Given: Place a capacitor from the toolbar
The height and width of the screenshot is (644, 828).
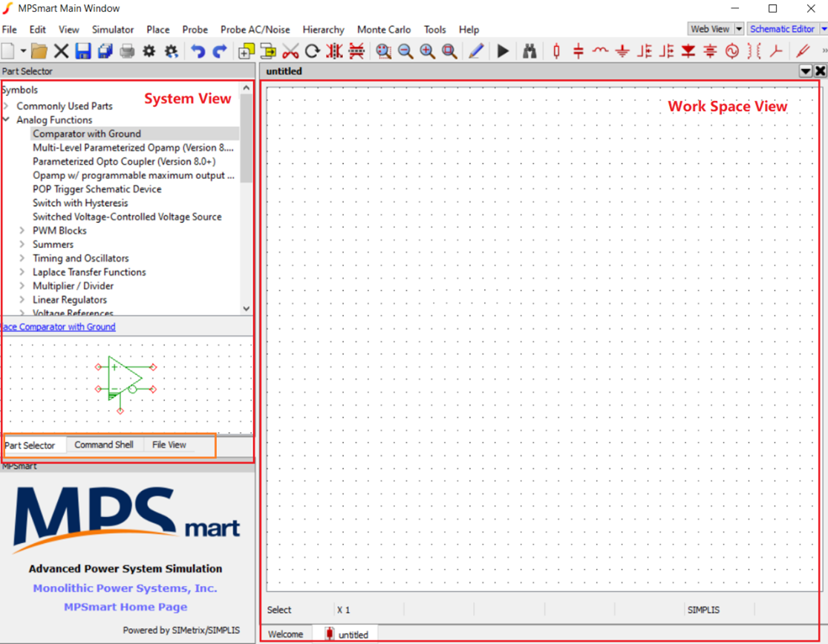Looking at the screenshot, I should 578,51.
